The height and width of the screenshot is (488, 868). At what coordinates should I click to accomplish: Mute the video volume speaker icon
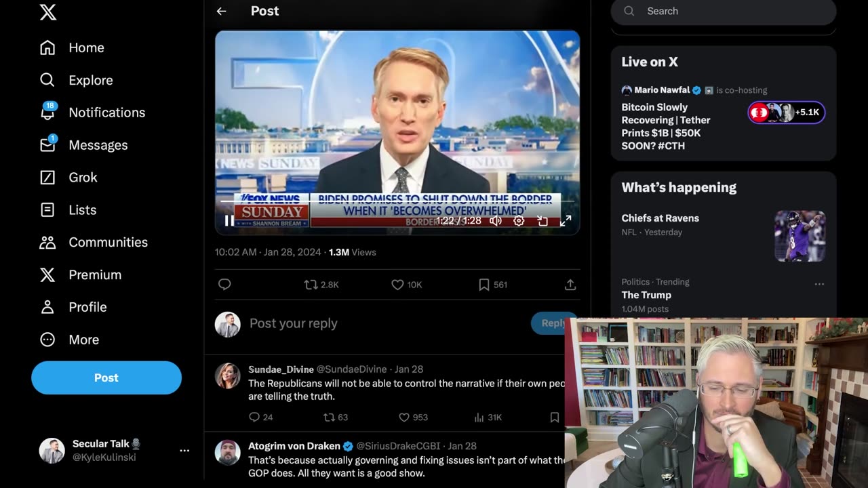[496, 220]
